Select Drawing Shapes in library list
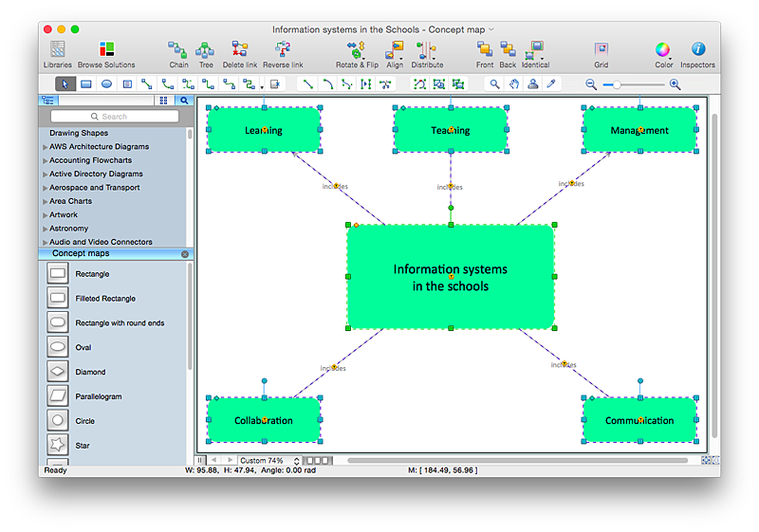 [x=79, y=133]
